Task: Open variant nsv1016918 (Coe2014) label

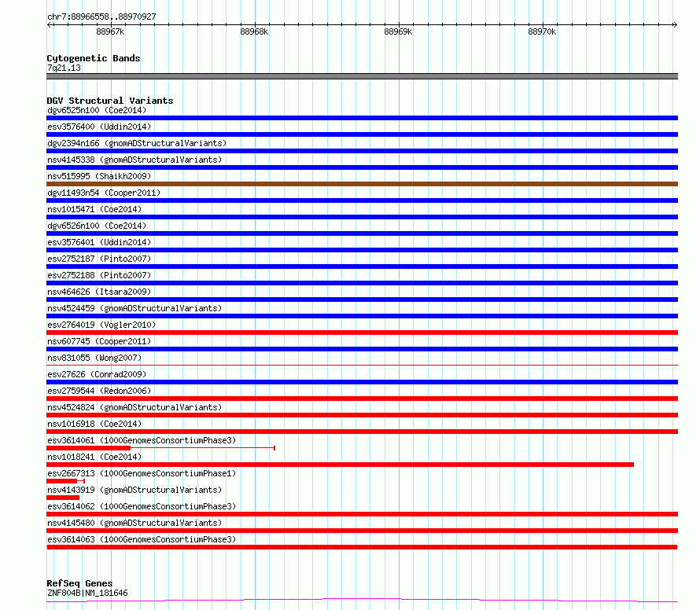Action: pos(94,424)
